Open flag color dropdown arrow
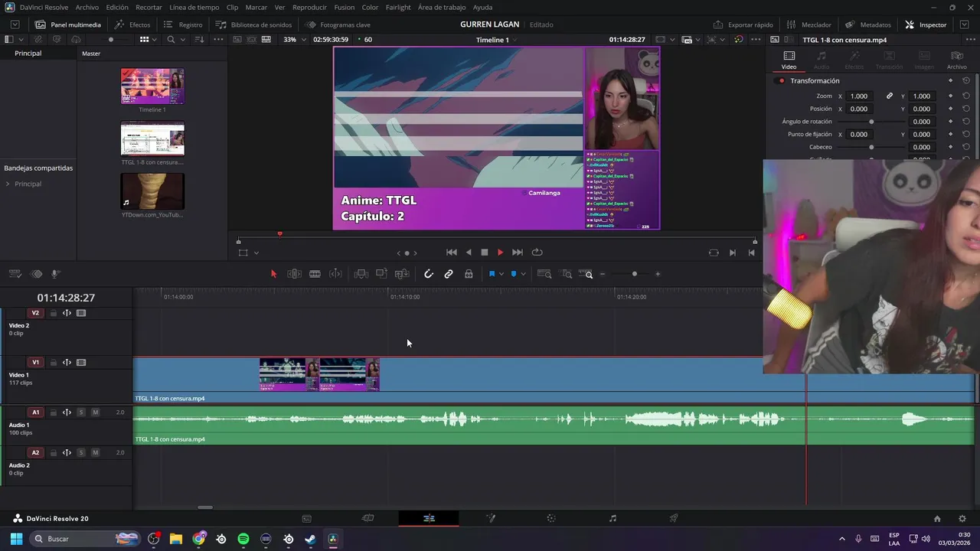Viewport: 980px width, 551px height. coord(501,274)
